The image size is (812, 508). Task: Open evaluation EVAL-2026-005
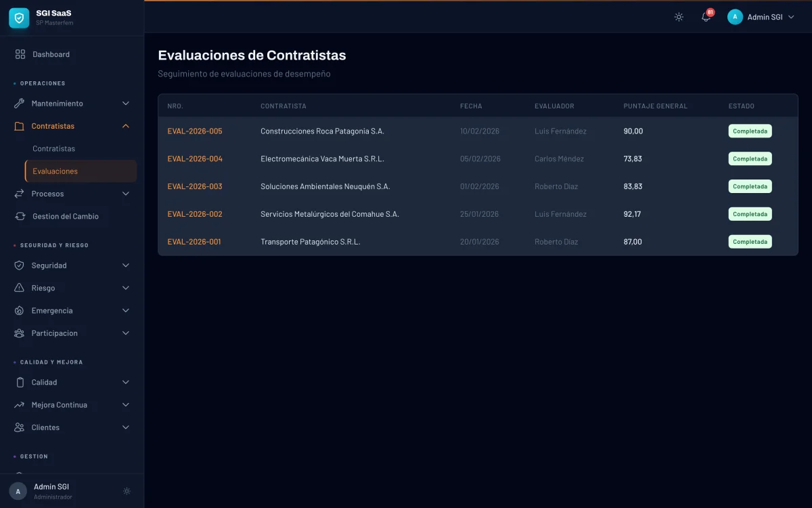click(x=195, y=131)
